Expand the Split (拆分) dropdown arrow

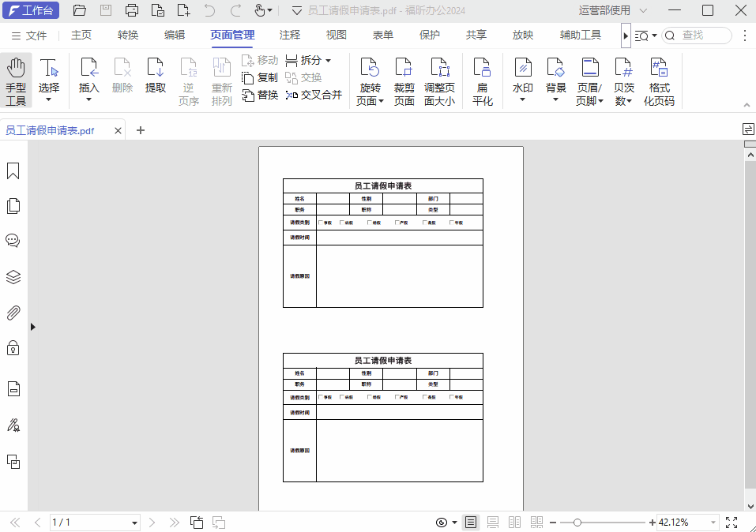point(328,61)
